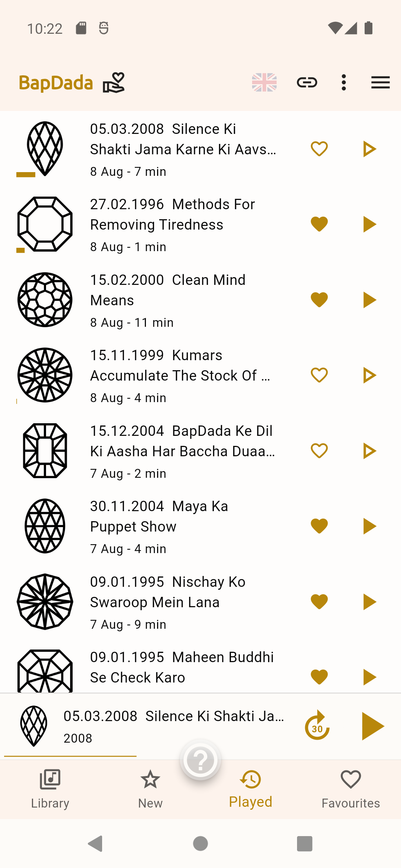Screen dimensions: 401x868
Task: Play the Maya Ka Puppet Show track
Action: pyautogui.click(x=369, y=526)
